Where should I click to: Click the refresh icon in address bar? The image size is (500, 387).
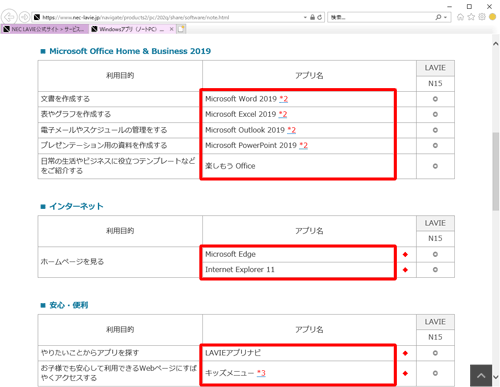pos(320,17)
